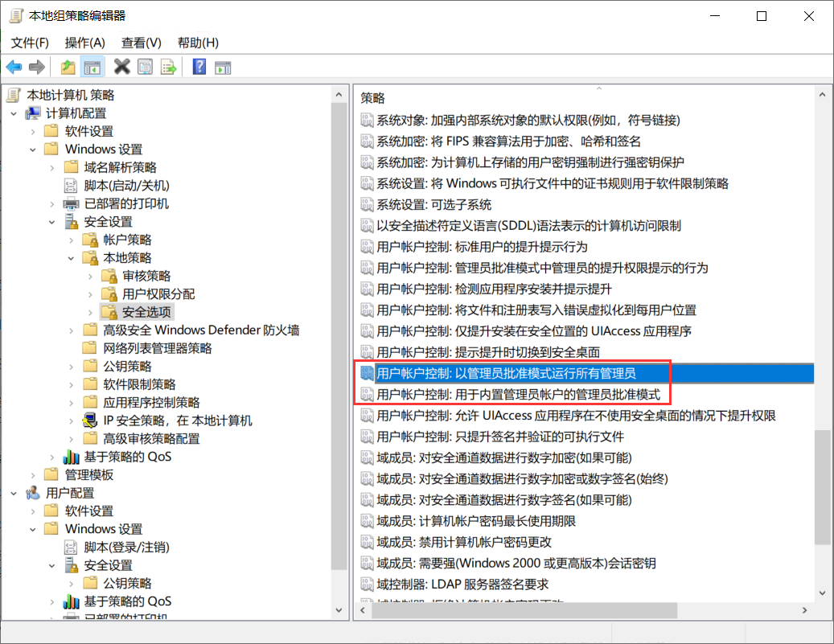
Task: Open the 文件(F) menu
Action: point(30,43)
